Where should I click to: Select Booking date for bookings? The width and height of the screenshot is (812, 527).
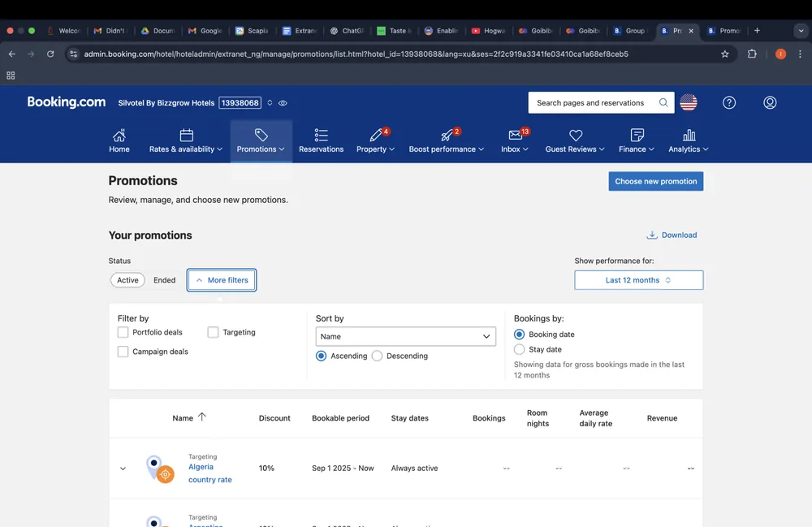(x=519, y=335)
